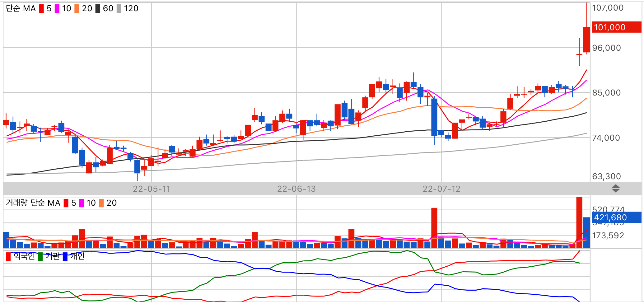Click the gray MA 120 legend swatch
644x304 pixels.
119,9
